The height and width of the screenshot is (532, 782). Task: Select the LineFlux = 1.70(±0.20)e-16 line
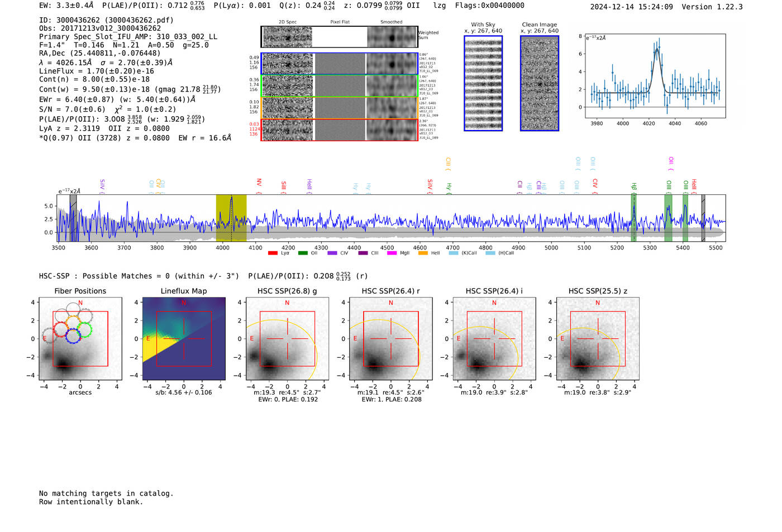97,71
